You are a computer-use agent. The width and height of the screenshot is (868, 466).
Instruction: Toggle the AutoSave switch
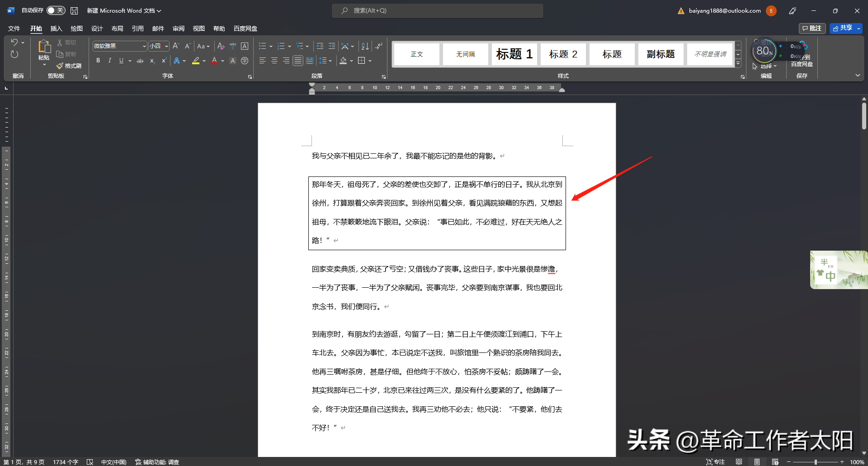pyautogui.click(x=56, y=10)
